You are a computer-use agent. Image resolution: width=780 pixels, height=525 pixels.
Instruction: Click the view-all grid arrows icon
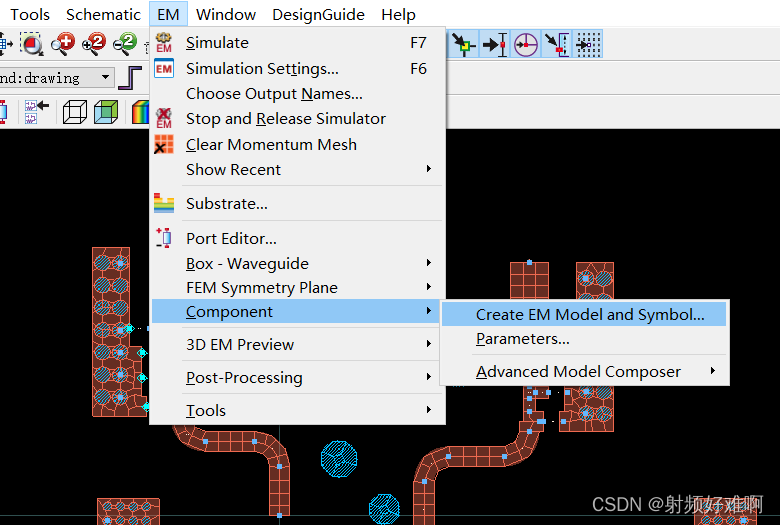[5, 44]
